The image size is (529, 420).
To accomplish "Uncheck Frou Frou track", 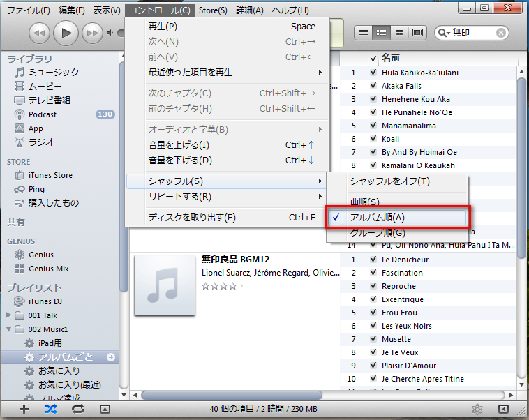I will (373, 313).
